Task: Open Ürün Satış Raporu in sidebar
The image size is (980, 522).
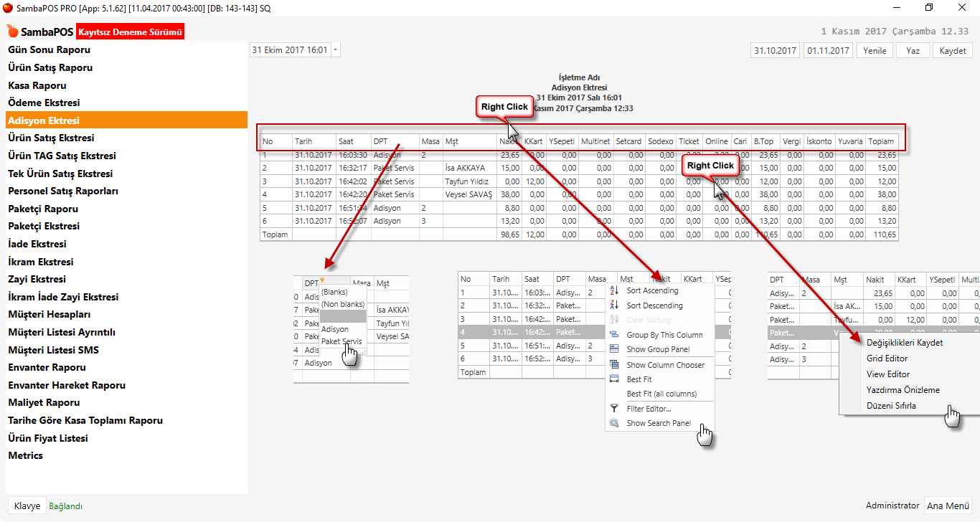Action: 50,67
